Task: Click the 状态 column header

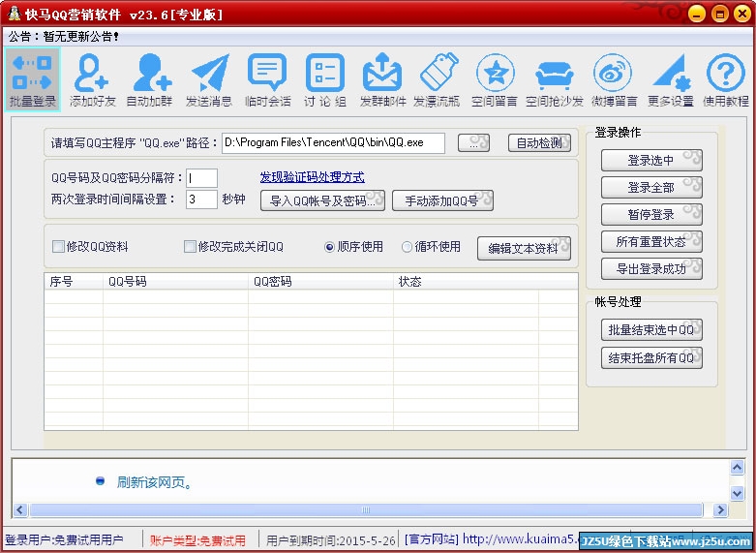Action: [466, 281]
